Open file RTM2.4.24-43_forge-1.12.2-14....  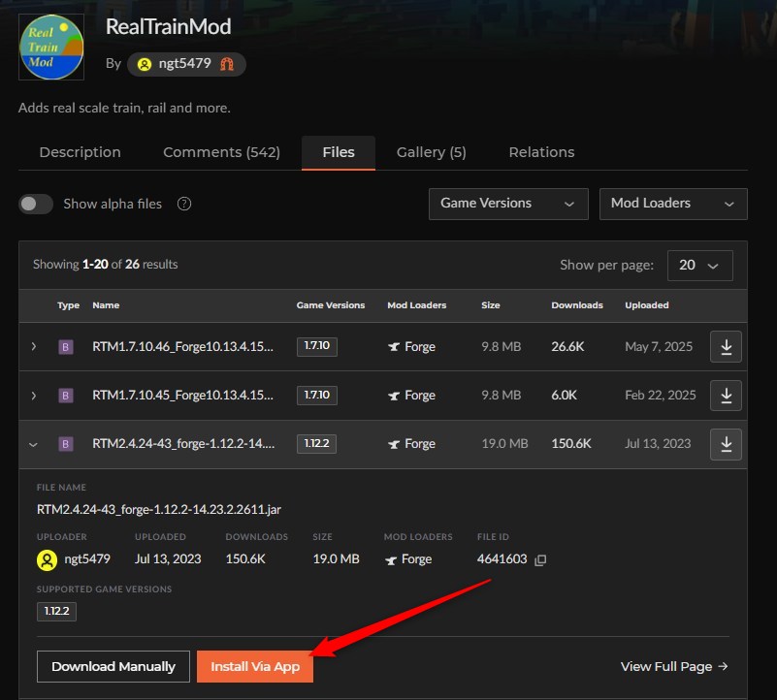[x=183, y=443]
